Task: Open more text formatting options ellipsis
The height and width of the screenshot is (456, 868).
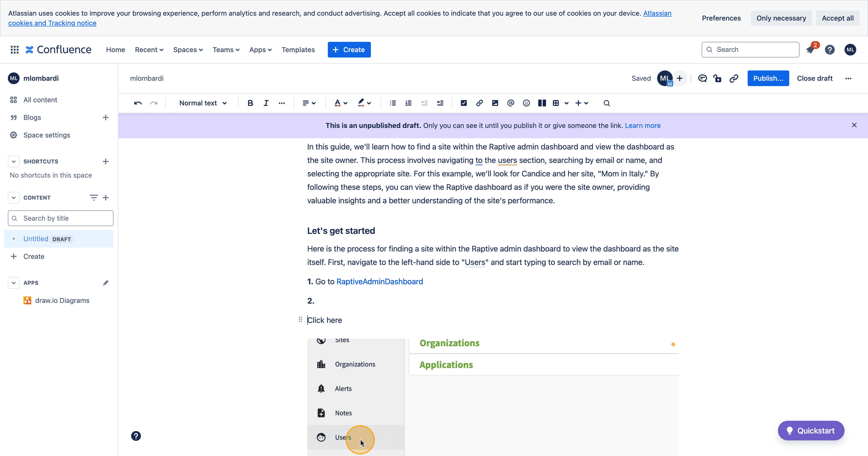Action: point(282,103)
